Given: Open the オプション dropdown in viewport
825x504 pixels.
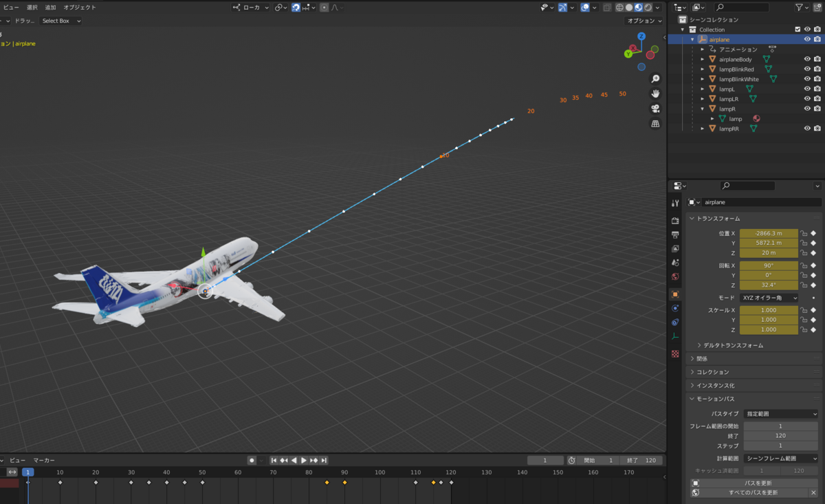Looking at the screenshot, I should [x=644, y=21].
